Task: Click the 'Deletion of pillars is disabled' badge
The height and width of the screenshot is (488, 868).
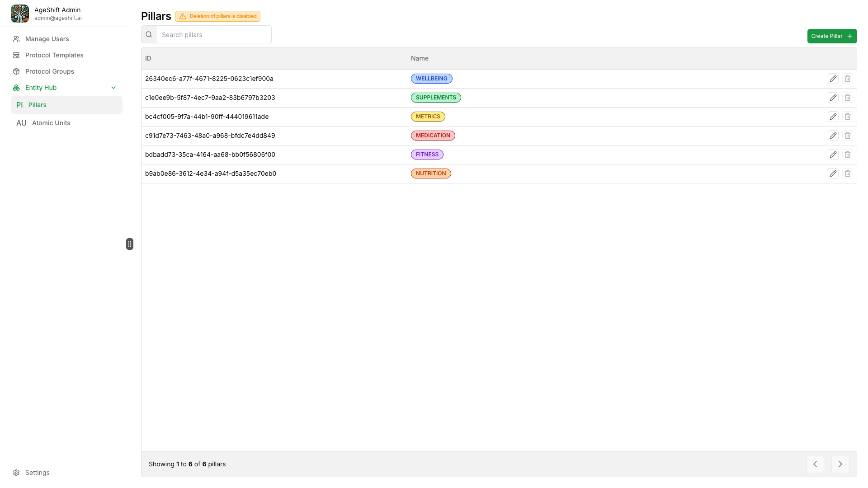Action: click(x=217, y=16)
